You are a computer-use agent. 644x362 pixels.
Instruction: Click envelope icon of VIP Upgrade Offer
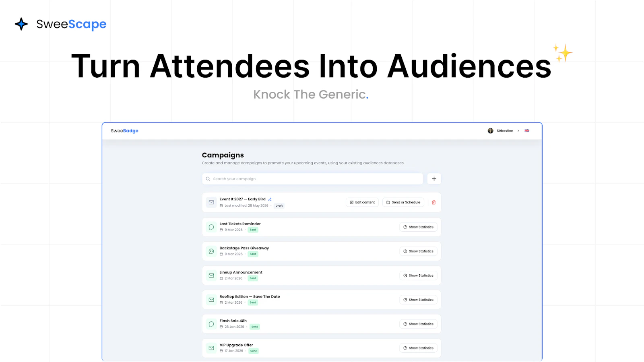(x=211, y=348)
